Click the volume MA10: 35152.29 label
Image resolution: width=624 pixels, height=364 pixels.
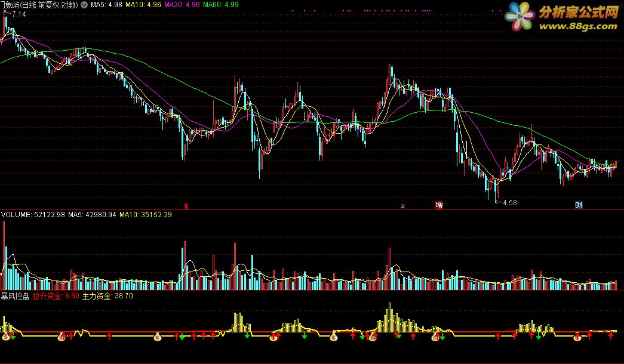point(146,215)
